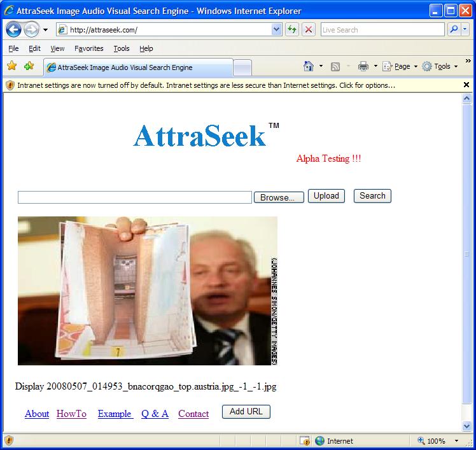Click the AttraSeek logo
Screen dimensions: 476x450
206,136
